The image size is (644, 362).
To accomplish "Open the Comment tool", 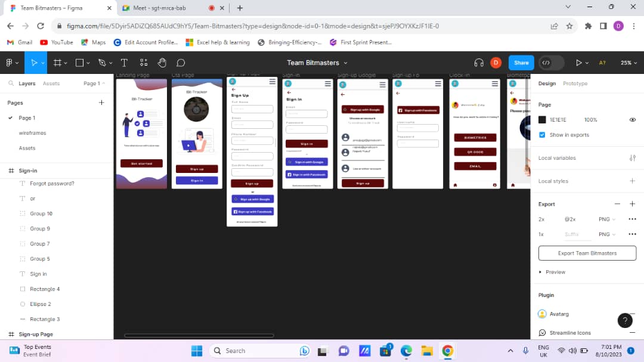I will click(x=180, y=63).
